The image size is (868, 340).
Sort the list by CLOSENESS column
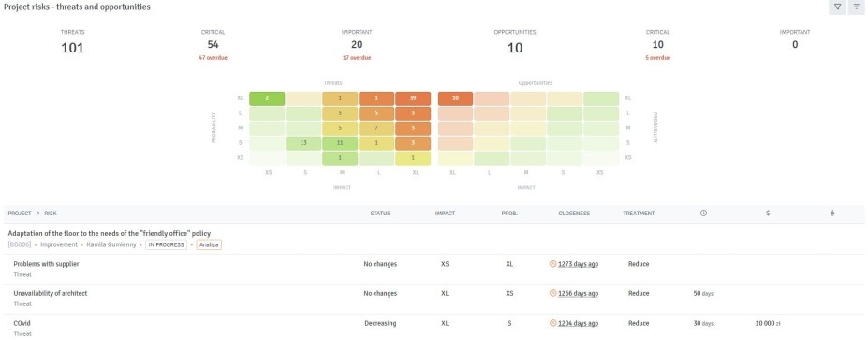[x=574, y=214]
